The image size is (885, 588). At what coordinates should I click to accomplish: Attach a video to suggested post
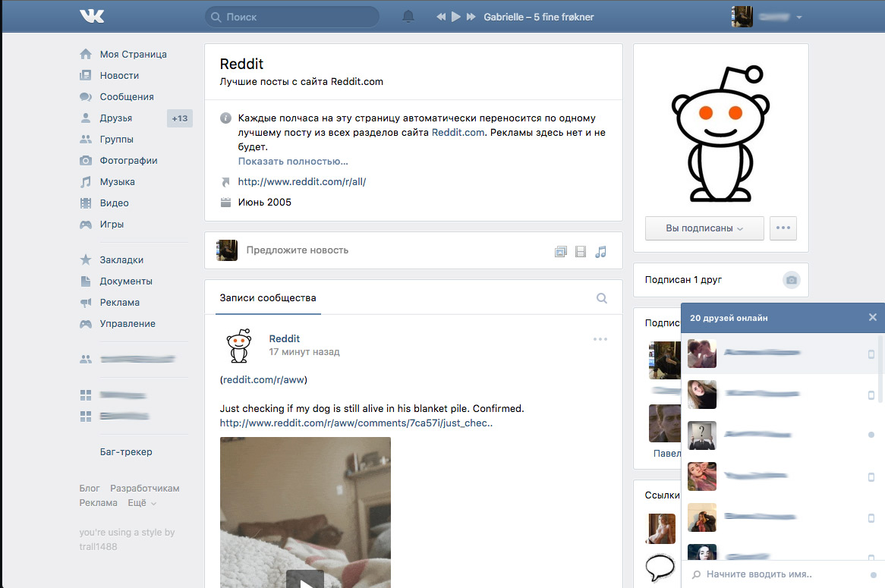580,252
